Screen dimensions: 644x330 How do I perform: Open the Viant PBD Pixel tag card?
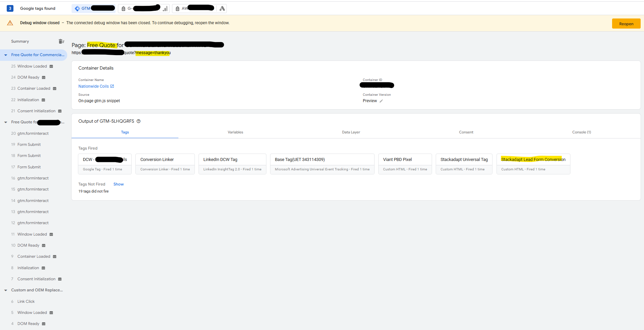tap(405, 164)
